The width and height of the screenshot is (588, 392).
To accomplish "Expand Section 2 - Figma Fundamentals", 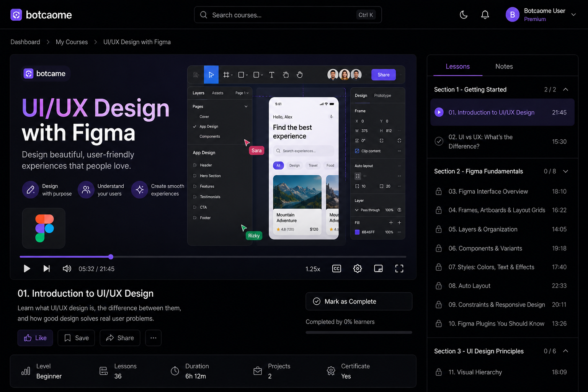I will coord(566,171).
